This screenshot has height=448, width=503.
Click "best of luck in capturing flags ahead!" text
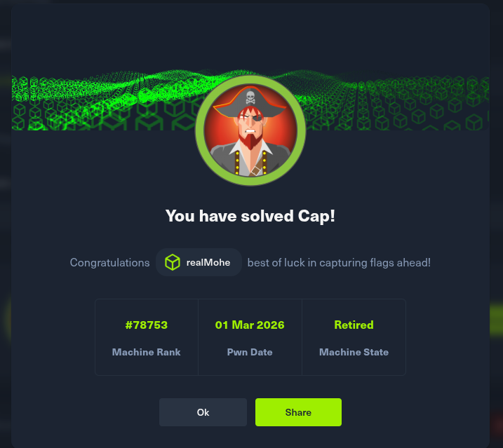click(x=339, y=263)
